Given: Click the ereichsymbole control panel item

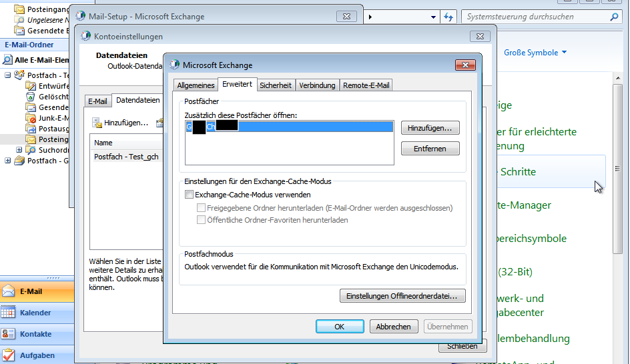Looking at the screenshot, I should 532,239.
